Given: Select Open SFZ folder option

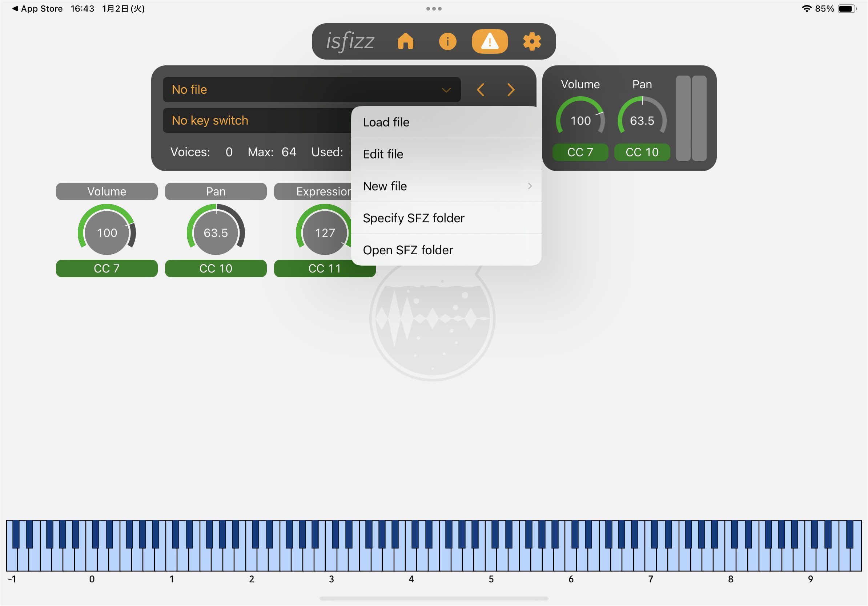Looking at the screenshot, I should [446, 250].
